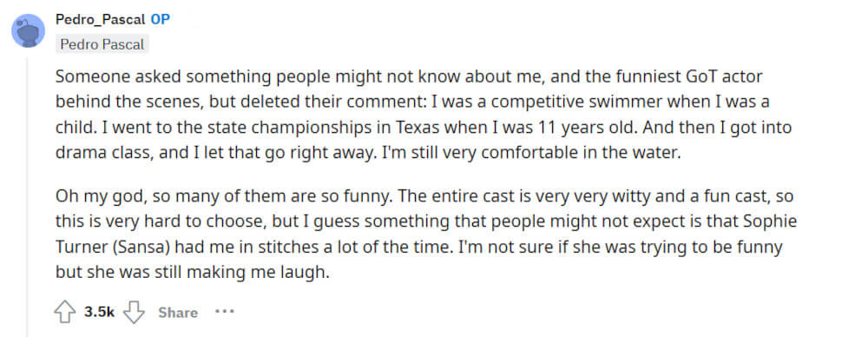Open the three-dot more options menu
Viewport: 868px width, 337px height.
224,312
